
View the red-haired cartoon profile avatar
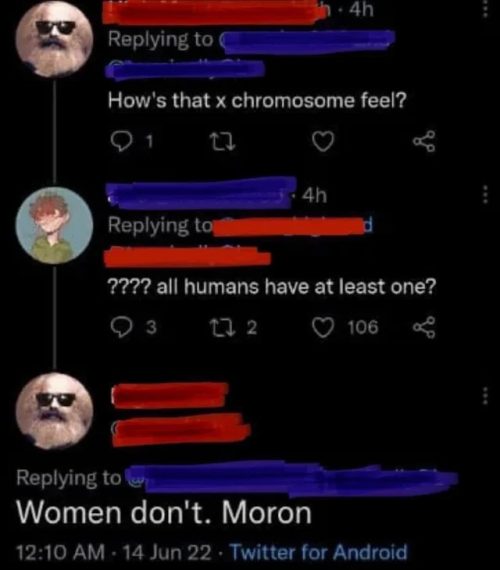(55, 225)
